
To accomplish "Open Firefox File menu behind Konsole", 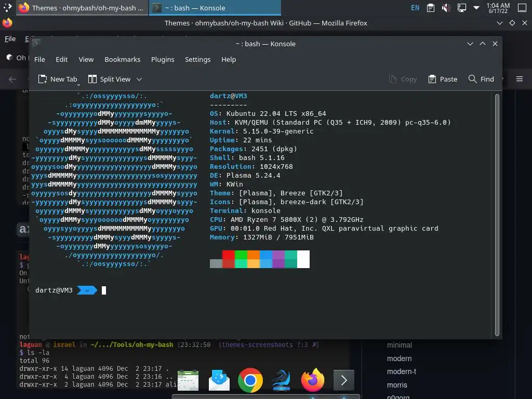I will 10,38.
